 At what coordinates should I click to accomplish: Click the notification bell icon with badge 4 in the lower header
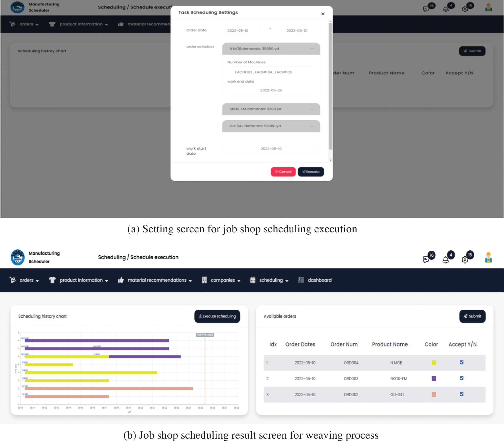pos(446,260)
